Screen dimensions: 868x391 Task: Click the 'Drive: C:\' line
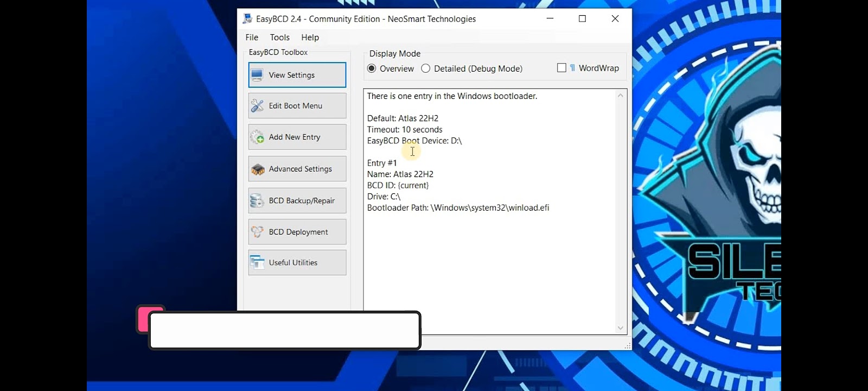click(x=384, y=197)
